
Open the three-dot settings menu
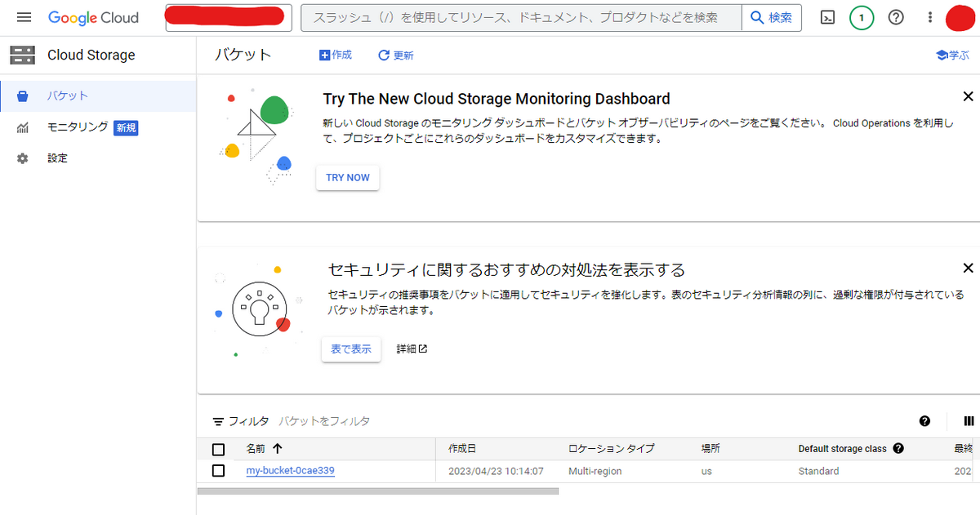tap(930, 17)
